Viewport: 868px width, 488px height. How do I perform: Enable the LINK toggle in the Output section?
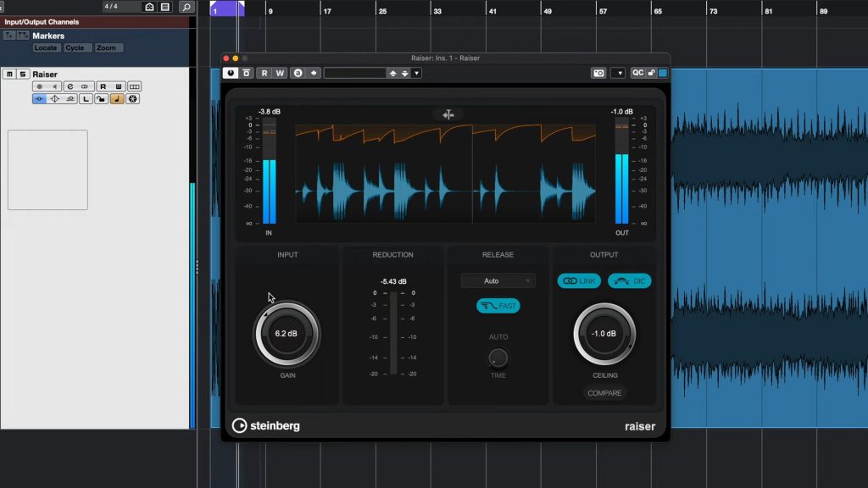pos(579,280)
